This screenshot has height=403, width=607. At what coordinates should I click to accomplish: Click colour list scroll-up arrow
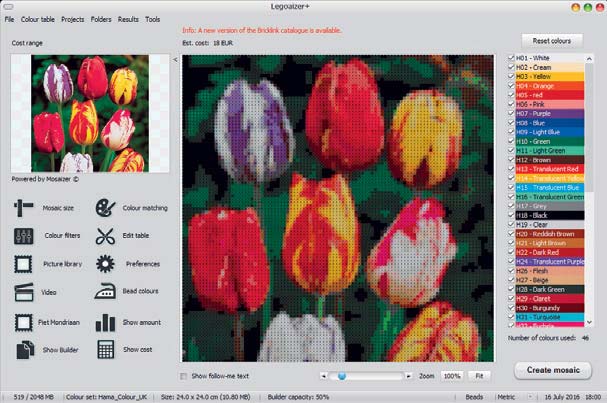coord(589,59)
